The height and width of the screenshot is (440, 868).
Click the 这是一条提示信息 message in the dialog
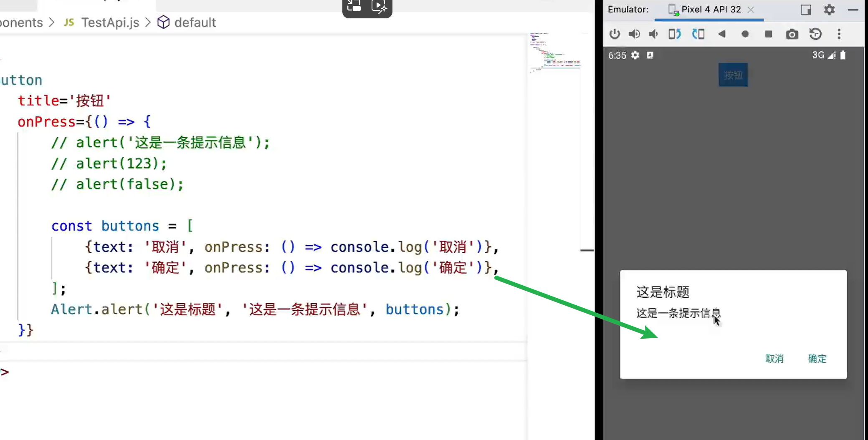(x=678, y=313)
